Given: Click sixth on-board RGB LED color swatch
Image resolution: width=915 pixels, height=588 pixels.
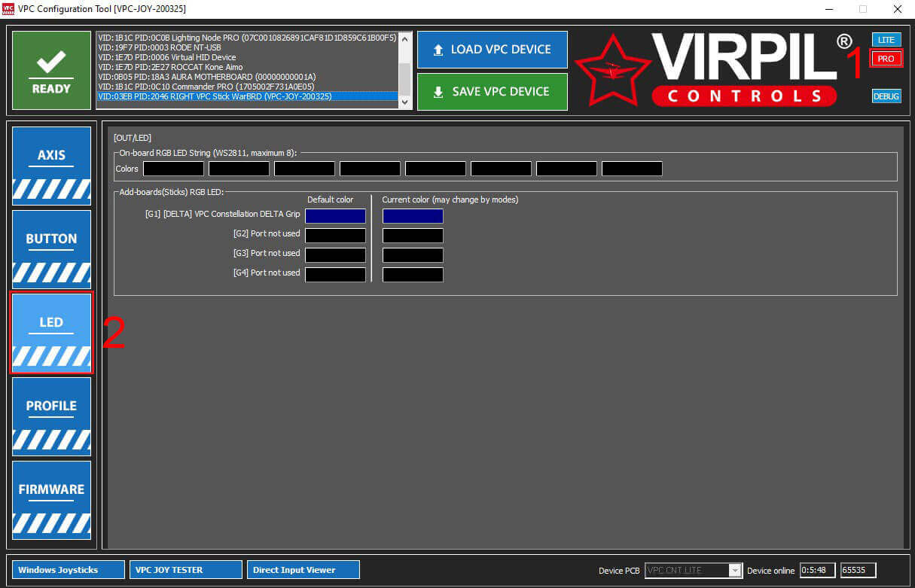Looking at the screenshot, I should click(x=501, y=169).
